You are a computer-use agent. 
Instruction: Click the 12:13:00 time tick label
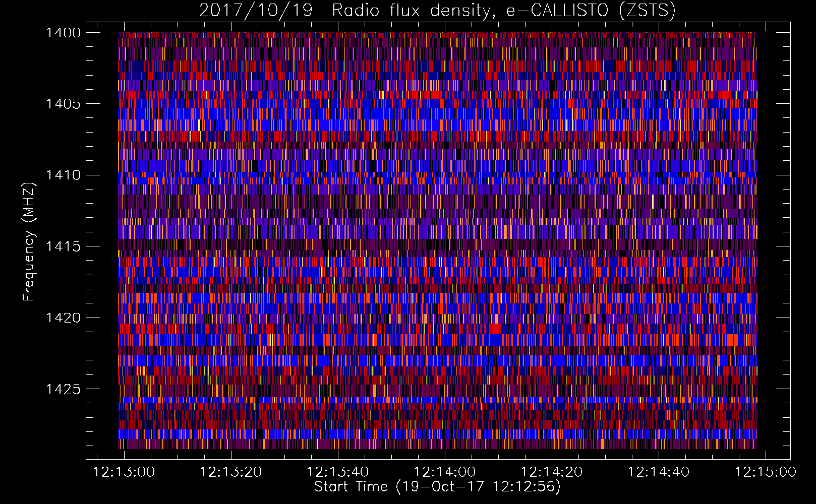[x=124, y=472]
